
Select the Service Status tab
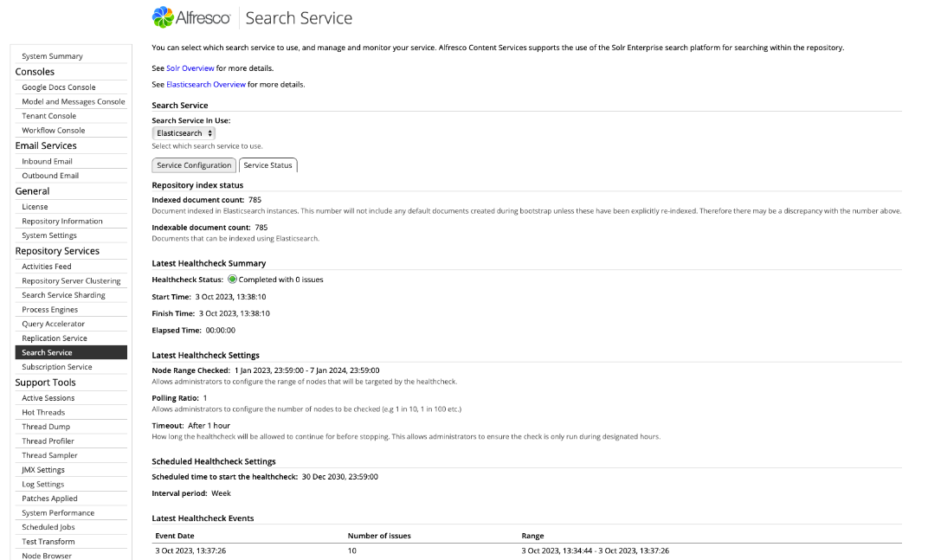pyautogui.click(x=267, y=165)
